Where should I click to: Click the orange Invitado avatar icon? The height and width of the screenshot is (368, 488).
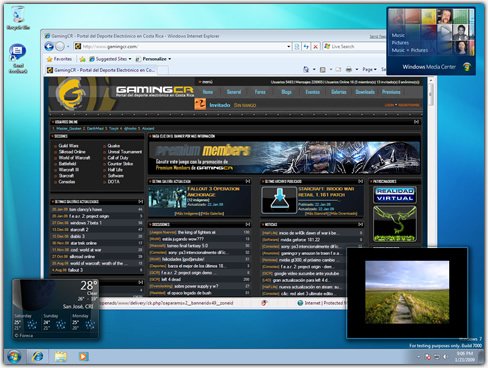point(200,104)
